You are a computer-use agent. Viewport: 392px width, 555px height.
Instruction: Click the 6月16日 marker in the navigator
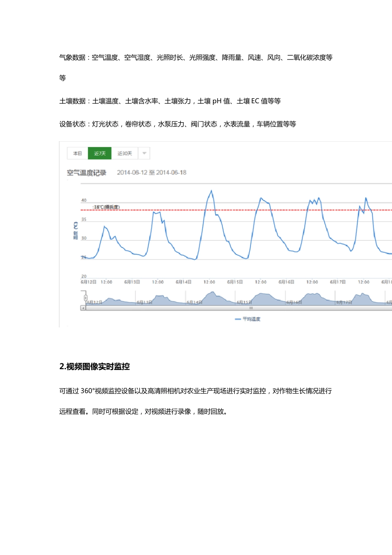[294, 302]
